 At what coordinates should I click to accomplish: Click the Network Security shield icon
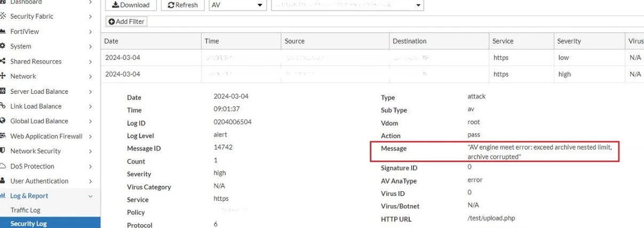pos(3,151)
